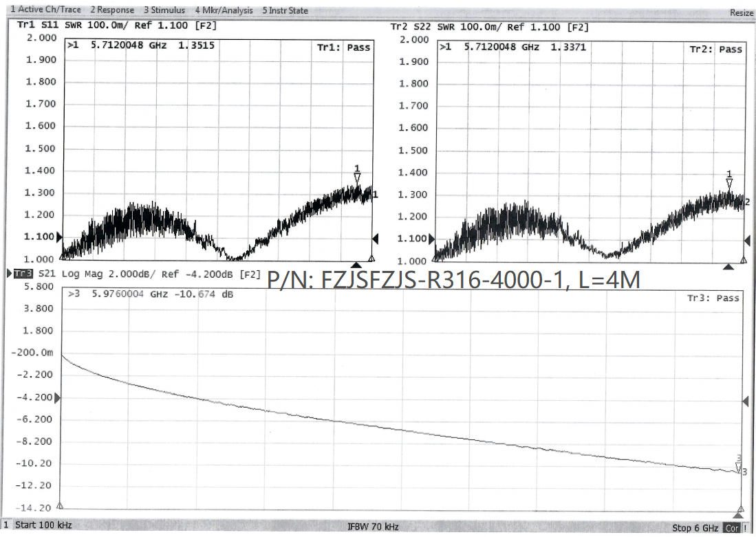Click the IFBW 70 kHz value
The width and height of the screenshot is (756, 537).
point(373,527)
